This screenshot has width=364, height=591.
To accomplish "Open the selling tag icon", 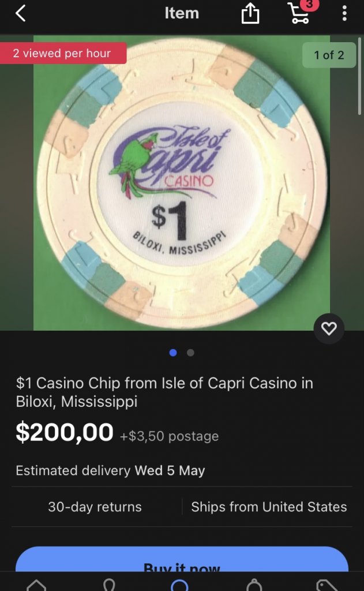I will click(x=327, y=584).
